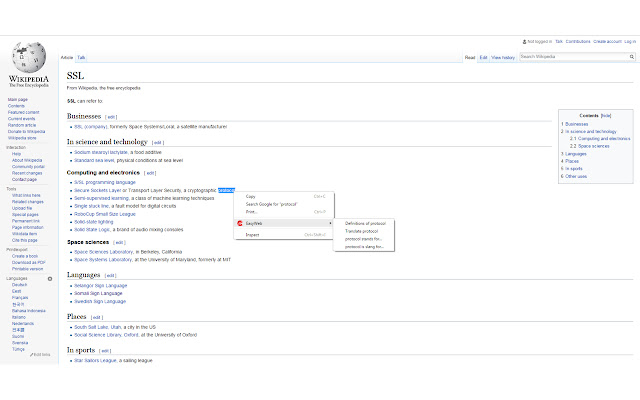This screenshot has width=640, height=400.
Task: Open Donate to Wikipedia link
Action: coord(26,132)
